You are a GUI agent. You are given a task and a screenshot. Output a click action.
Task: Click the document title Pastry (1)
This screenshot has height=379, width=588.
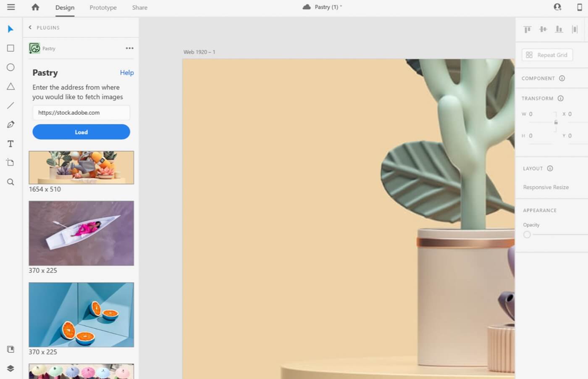(x=326, y=7)
